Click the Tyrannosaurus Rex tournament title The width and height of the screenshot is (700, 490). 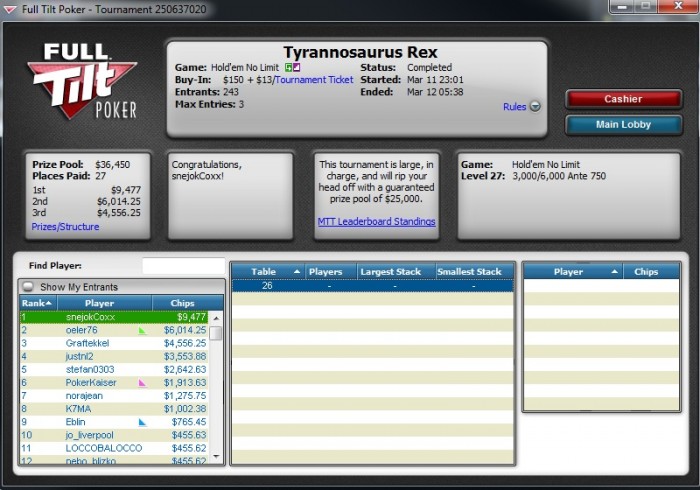[360, 52]
